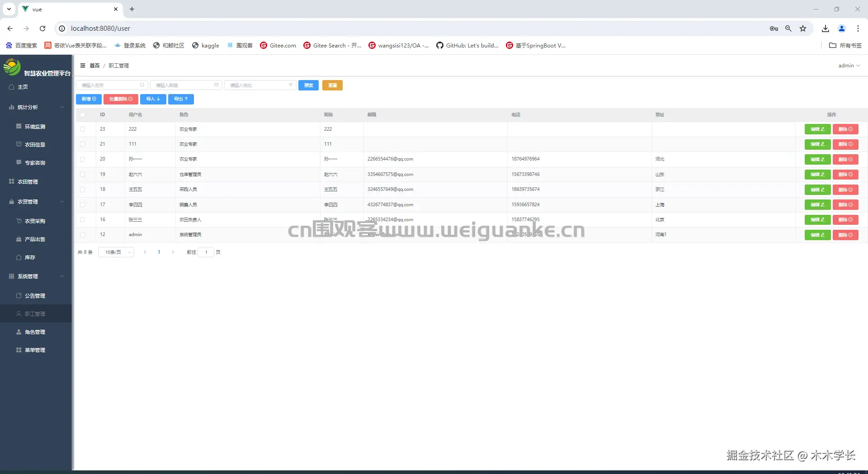Click the location arrow in address field
This screenshot has height=474, width=868.
click(290, 85)
